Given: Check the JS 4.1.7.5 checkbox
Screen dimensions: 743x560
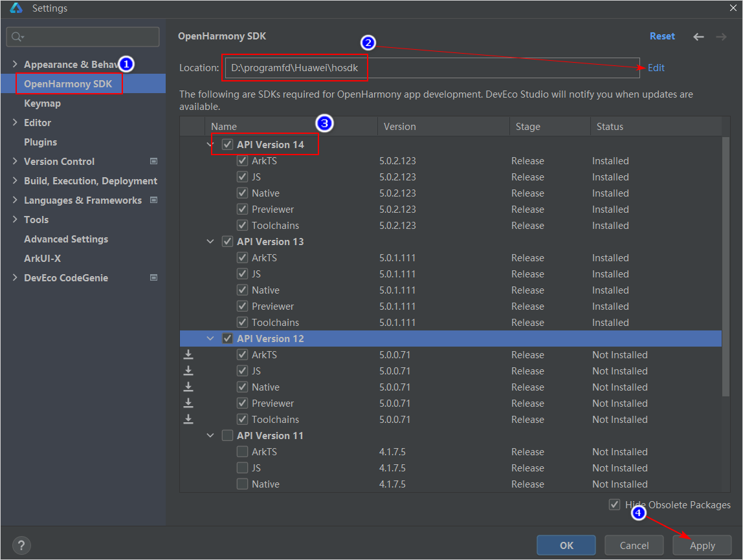Looking at the screenshot, I should 242,468.
